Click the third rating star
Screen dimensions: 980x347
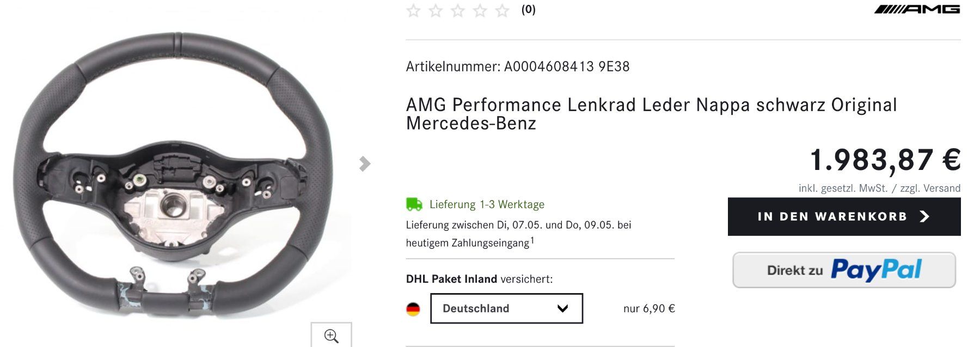(x=458, y=10)
